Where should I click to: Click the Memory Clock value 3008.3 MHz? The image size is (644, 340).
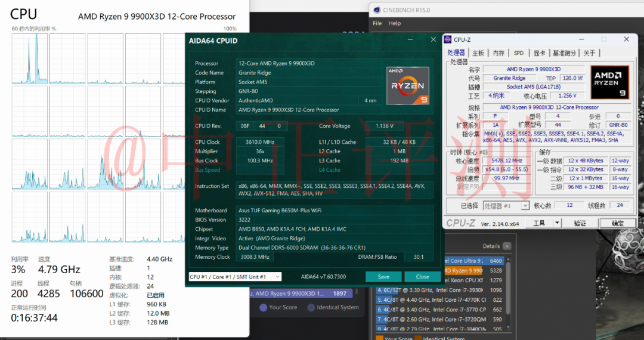255,256
